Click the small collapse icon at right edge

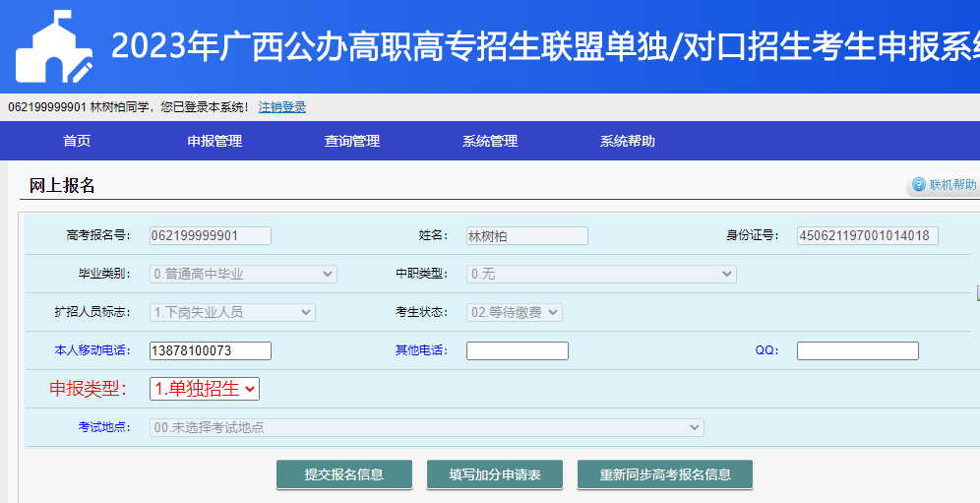pyautogui.click(x=977, y=292)
